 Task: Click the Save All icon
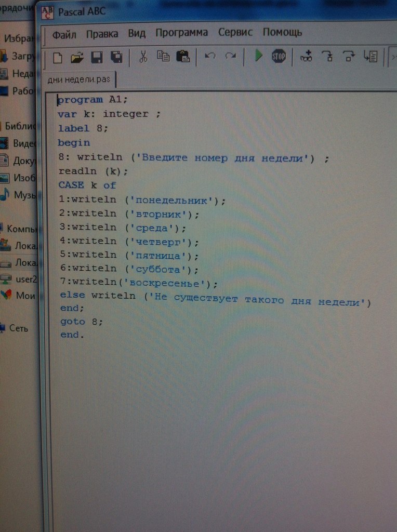pyautogui.click(x=116, y=57)
